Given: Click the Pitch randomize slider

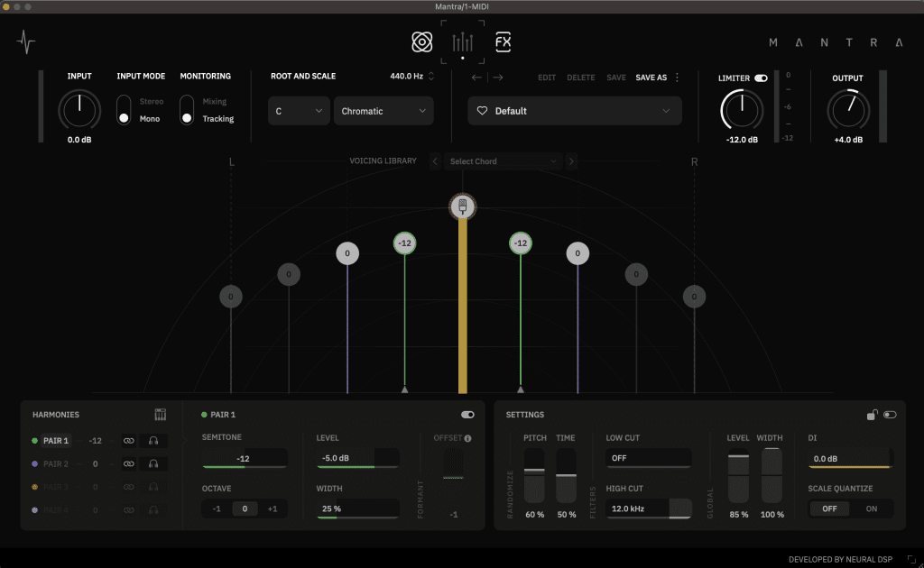Looking at the screenshot, I should [x=534, y=476].
